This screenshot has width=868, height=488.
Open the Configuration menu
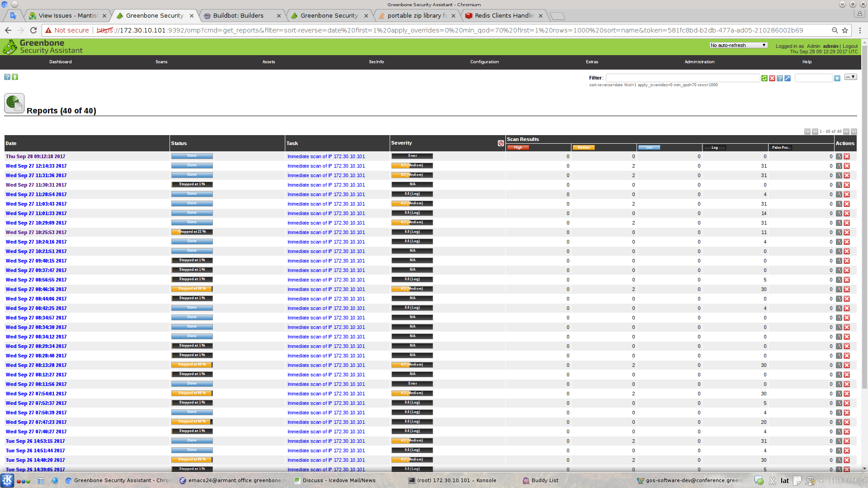(x=484, y=62)
